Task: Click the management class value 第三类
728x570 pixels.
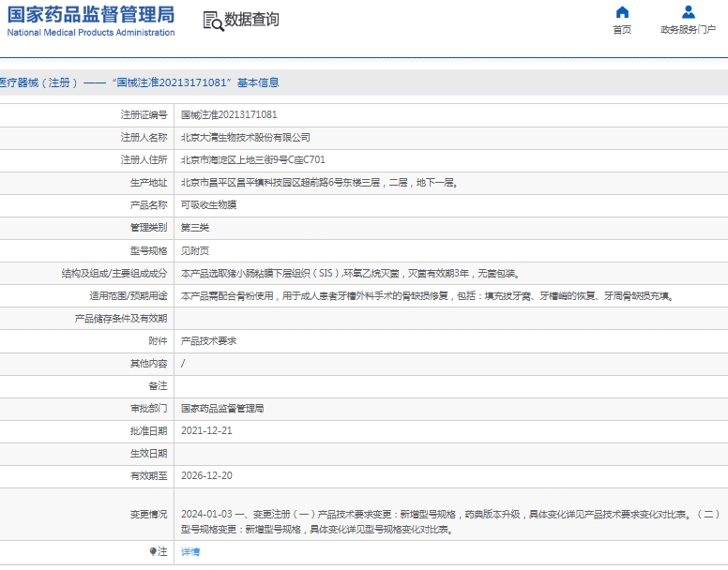Action: [195, 227]
